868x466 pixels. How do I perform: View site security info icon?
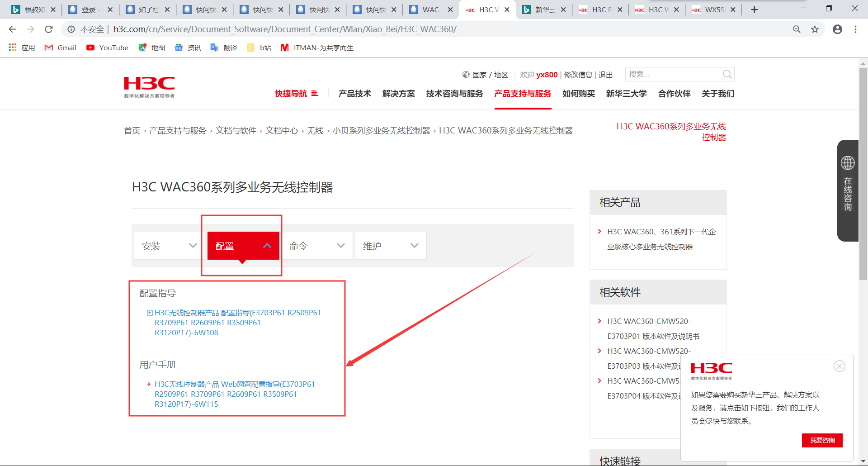click(71, 29)
